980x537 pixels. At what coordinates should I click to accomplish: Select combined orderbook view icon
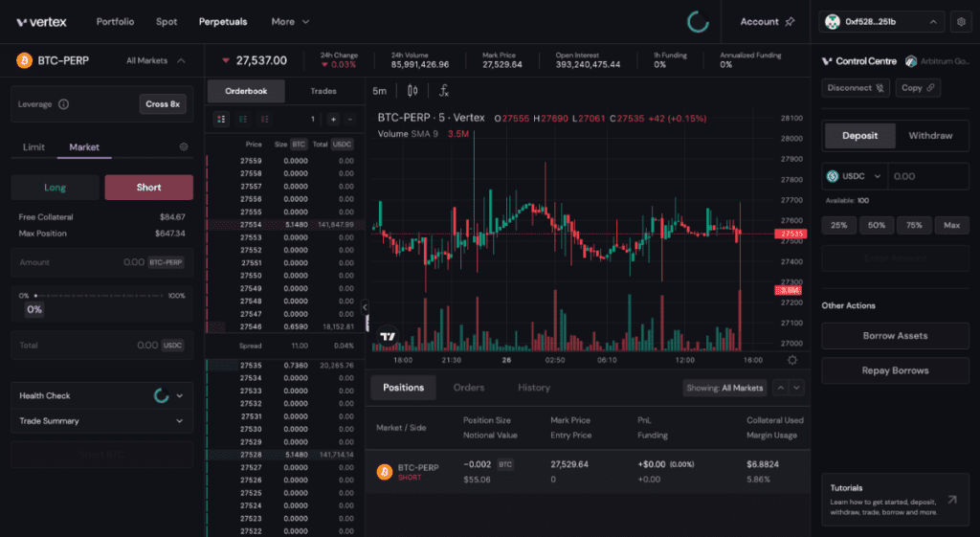tap(221, 119)
